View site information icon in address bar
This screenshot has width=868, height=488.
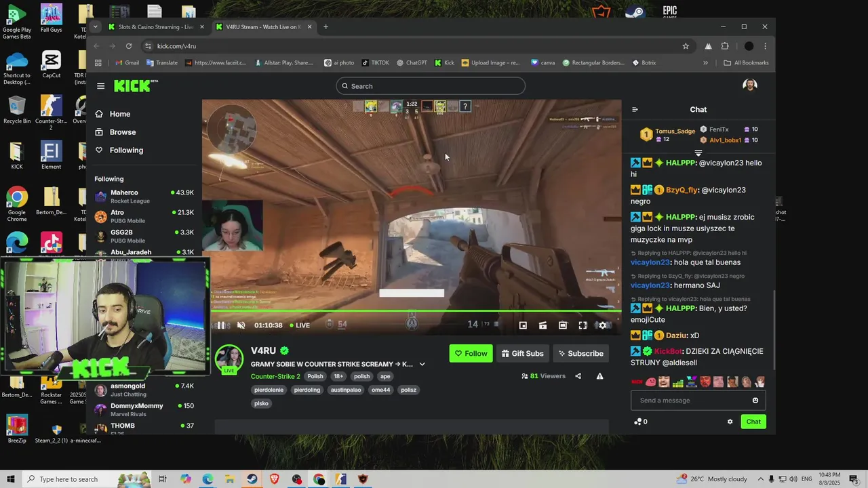coord(148,46)
